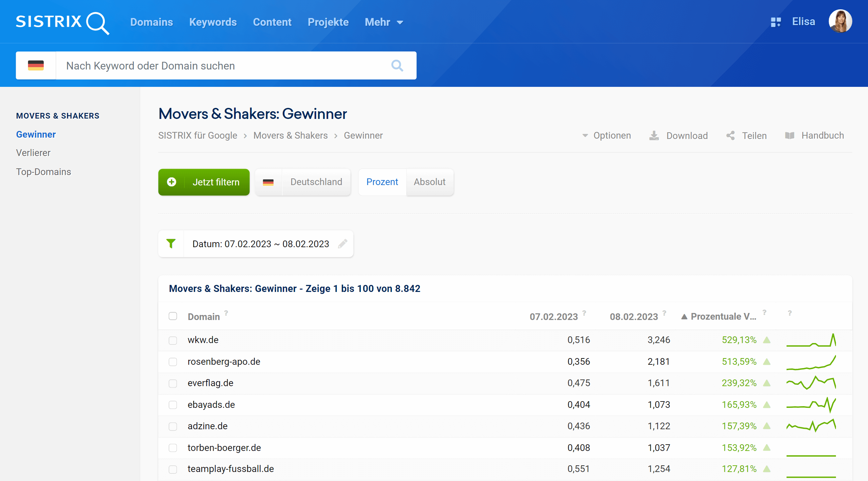
Task: Click the help question mark beside Domain header
Action: [x=226, y=313]
